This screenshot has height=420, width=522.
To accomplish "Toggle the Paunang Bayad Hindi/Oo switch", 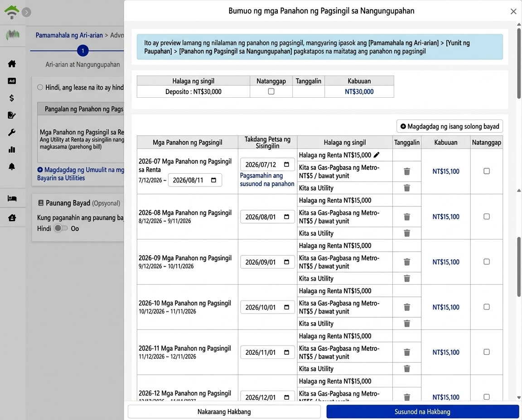I will [x=61, y=228].
